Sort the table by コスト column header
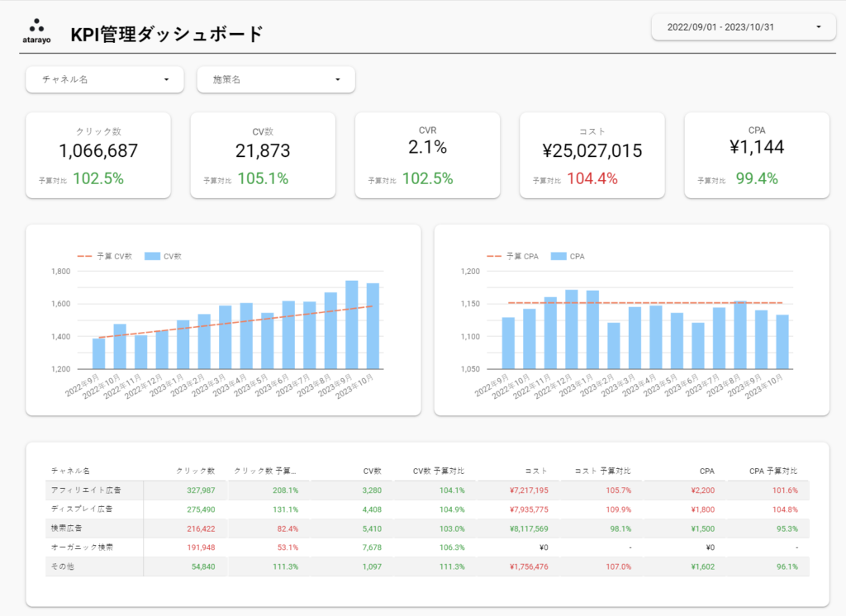846x616 pixels. tap(536, 470)
